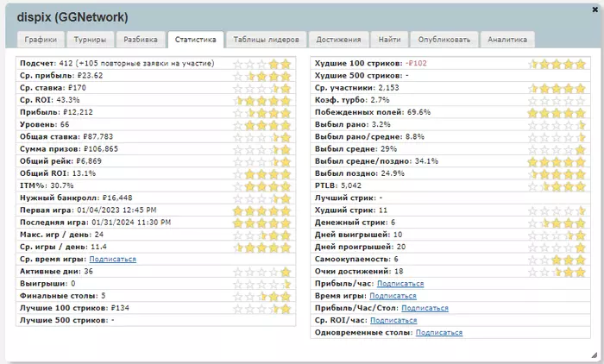Click the star rating for Побежденных полей
604x364 pixels.
coord(557,113)
